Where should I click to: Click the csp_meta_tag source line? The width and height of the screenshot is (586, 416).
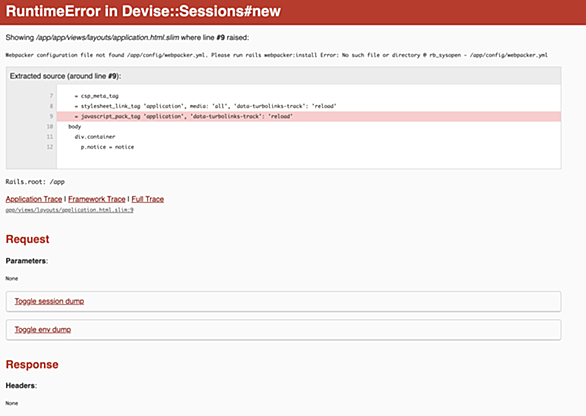pyautogui.click(x=96, y=96)
